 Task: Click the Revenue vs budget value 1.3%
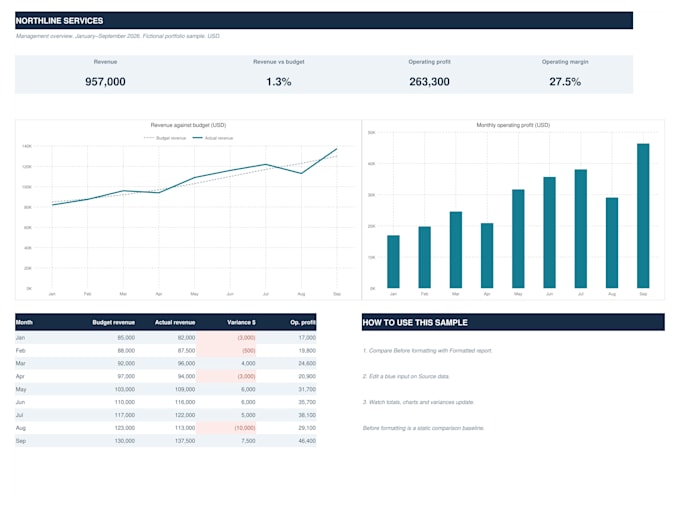279,82
